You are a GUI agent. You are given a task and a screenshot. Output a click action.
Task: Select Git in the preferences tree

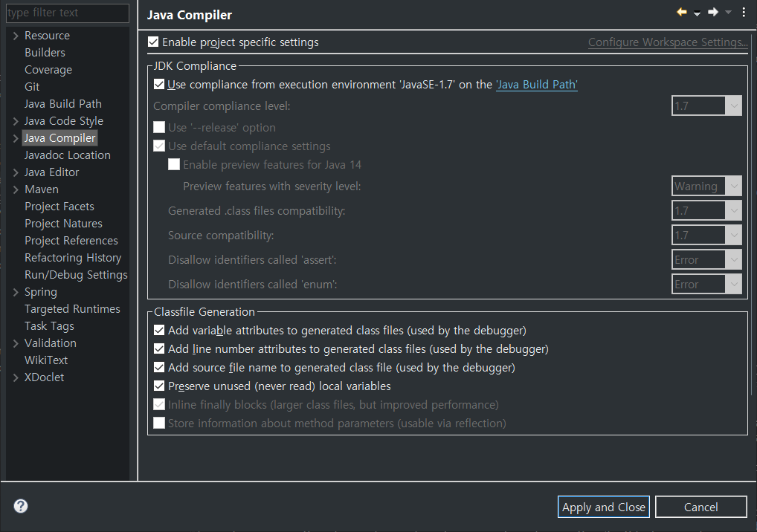(x=32, y=87)
